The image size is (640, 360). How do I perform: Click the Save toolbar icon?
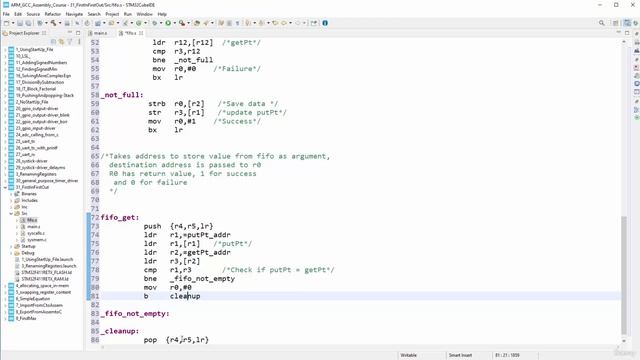click(20, 23)
